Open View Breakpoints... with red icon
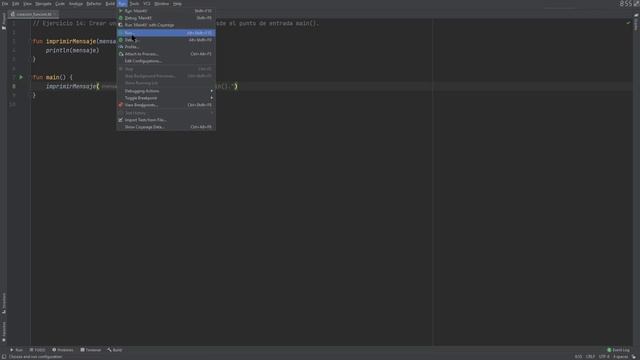 pos(166,105)
